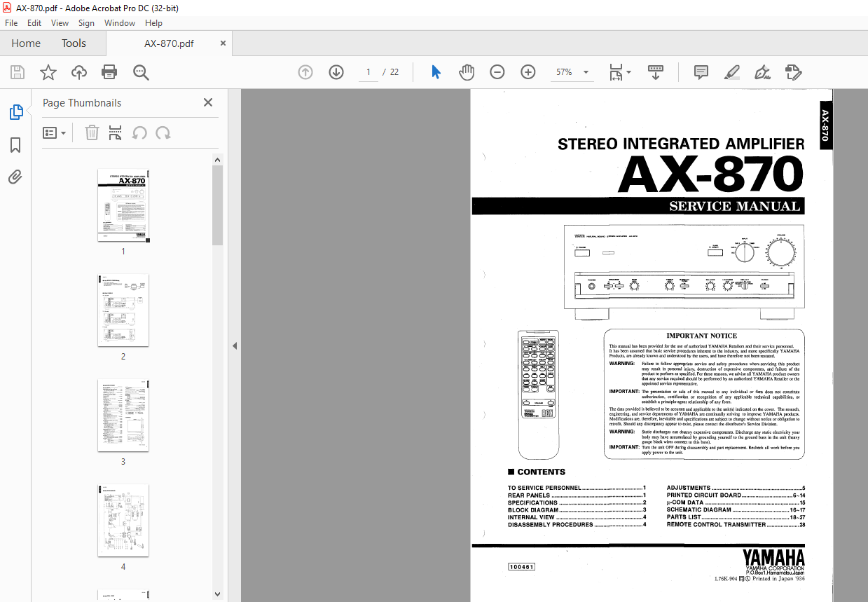This screenshot has width=868, height=602.
Task: Click 'SERVICE MANUAL' heading banner
Action: (x=638, y=206)
